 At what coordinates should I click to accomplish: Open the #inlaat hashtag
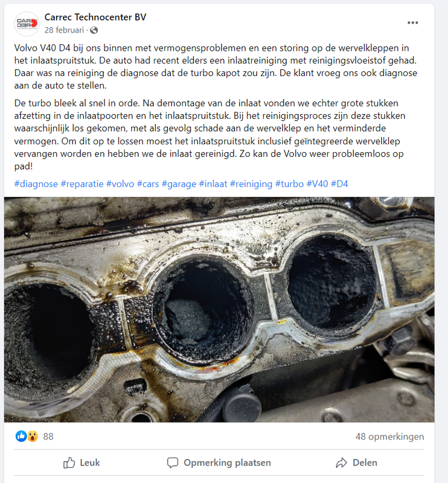[x=213, y=184]
